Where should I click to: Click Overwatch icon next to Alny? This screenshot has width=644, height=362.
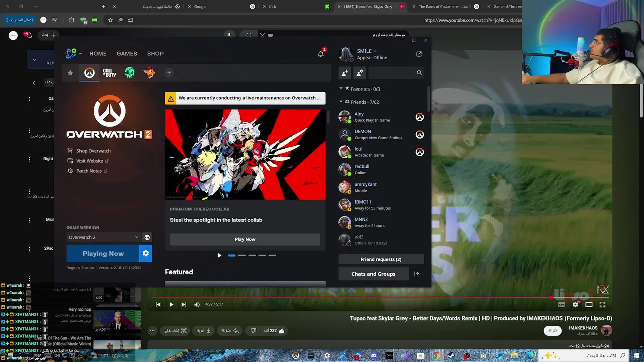(420, 117)
